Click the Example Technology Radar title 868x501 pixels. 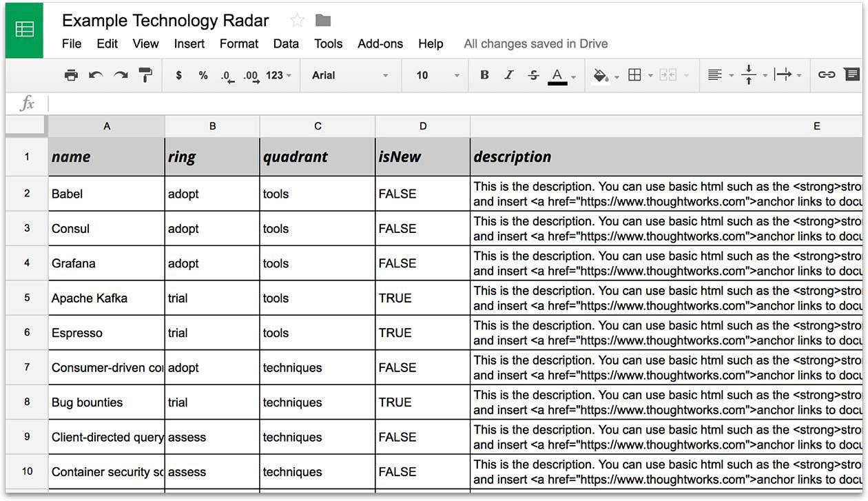click(165, 21)
